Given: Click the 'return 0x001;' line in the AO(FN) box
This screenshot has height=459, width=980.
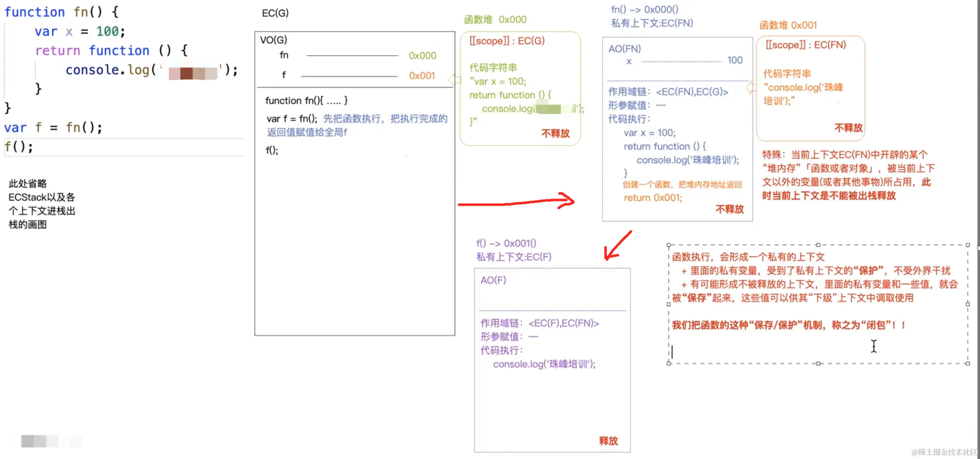Looking at the screenshot, I should [653, 198].
